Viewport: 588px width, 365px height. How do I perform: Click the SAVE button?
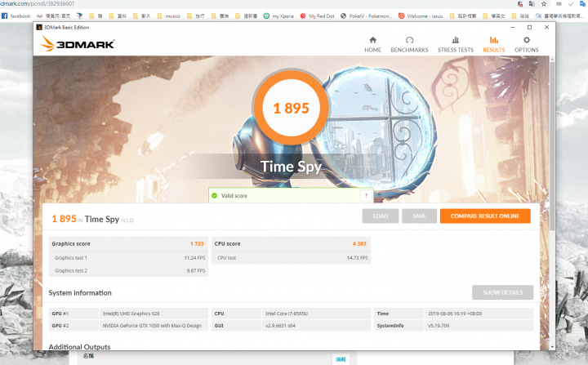click(x=419, y=216)
